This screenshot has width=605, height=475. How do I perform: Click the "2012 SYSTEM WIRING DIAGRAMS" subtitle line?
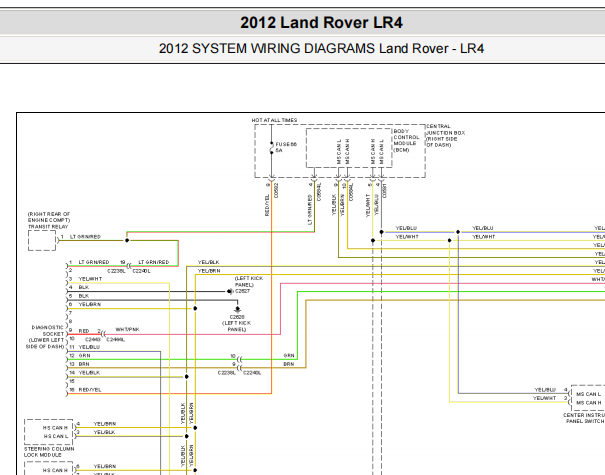(x=321, y=49)
